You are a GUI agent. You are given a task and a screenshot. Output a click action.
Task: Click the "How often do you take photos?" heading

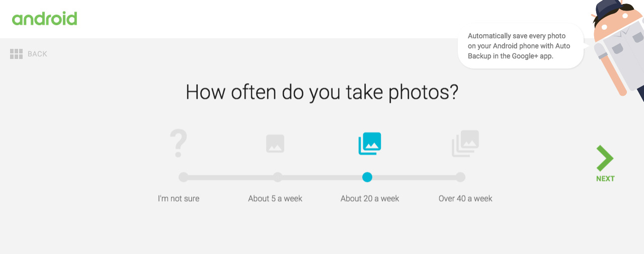pos(322,92)
